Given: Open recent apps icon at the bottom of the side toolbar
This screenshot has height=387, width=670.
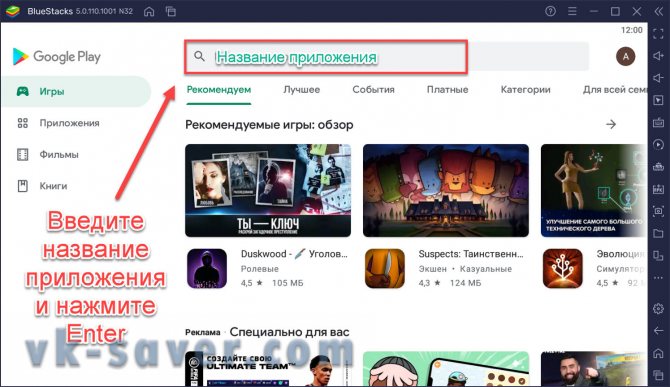Looking at the screenshot, I should click(x=658, y=375).
